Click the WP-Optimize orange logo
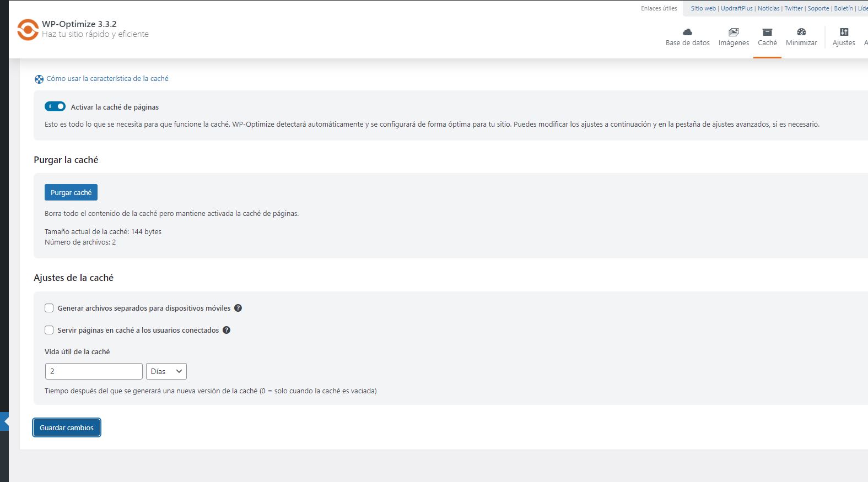The width and height of the screenshot is (868, 482). coord(28,30)
